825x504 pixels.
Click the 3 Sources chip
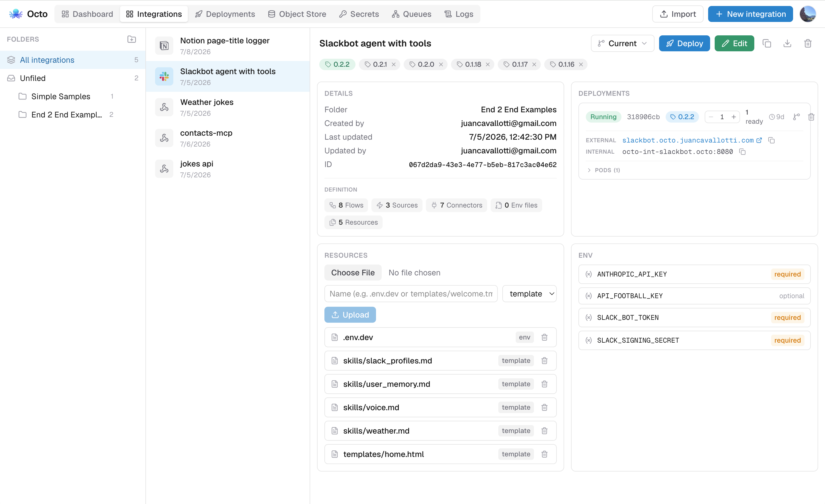397,205
